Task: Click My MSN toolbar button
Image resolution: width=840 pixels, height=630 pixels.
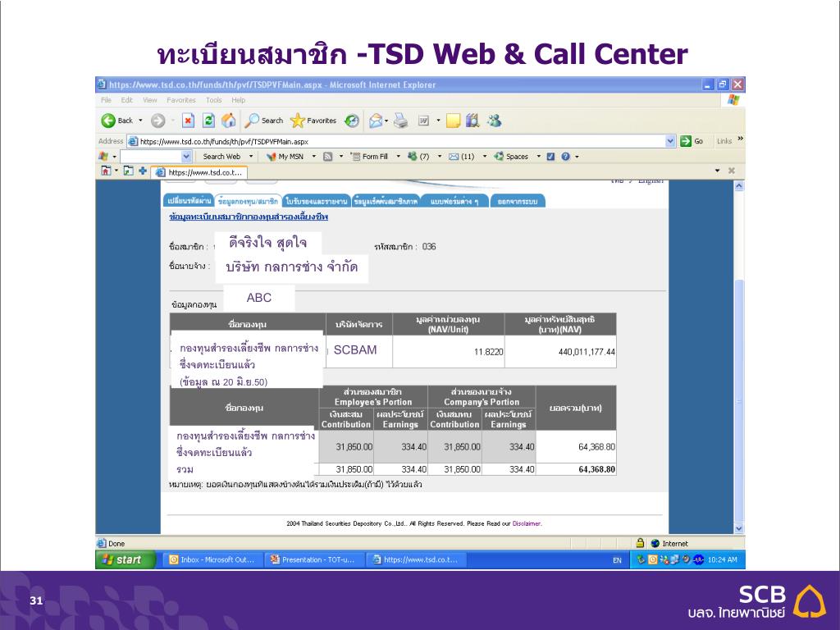Action: [x=285, y=157]
